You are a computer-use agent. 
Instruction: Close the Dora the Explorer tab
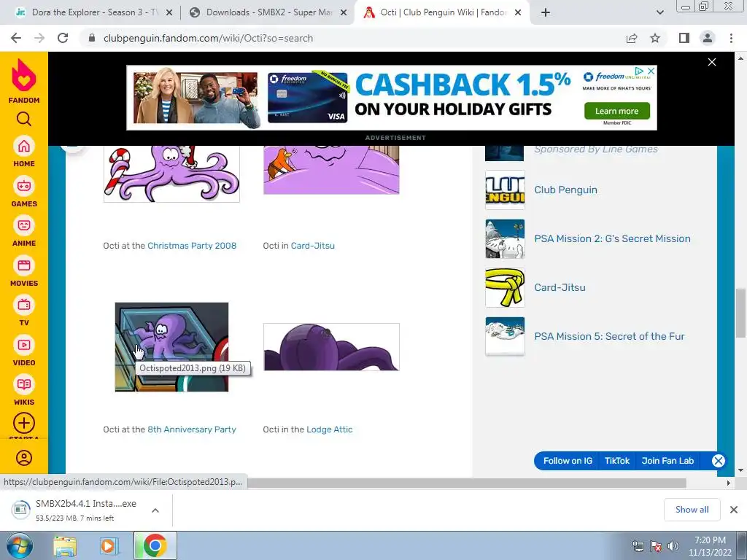click(x=169, y=13)
